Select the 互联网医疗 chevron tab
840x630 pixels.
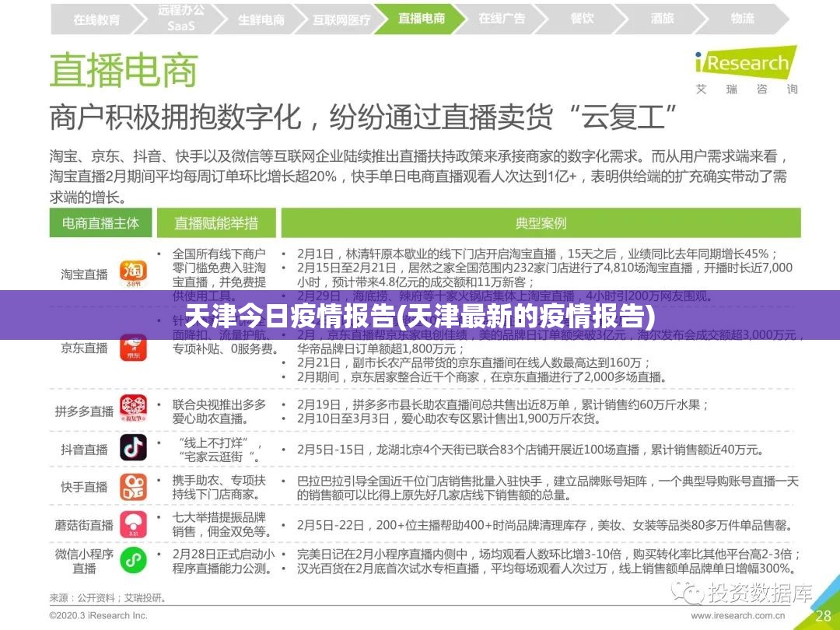point(341,19)
